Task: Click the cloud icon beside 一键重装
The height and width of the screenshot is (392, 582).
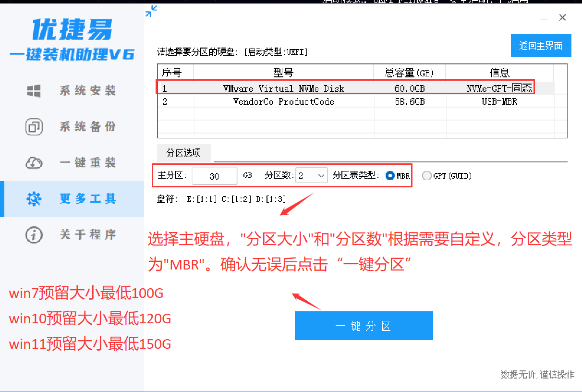Action: pos(34,163)
